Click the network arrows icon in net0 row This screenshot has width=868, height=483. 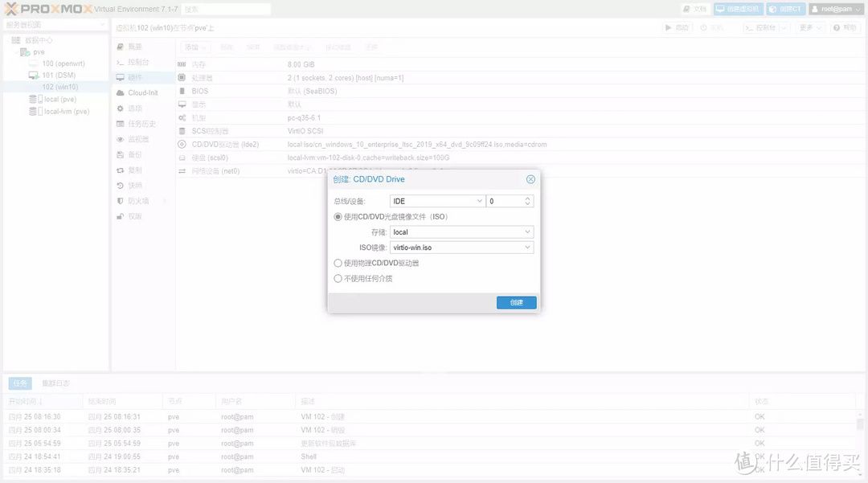(182, 171)
